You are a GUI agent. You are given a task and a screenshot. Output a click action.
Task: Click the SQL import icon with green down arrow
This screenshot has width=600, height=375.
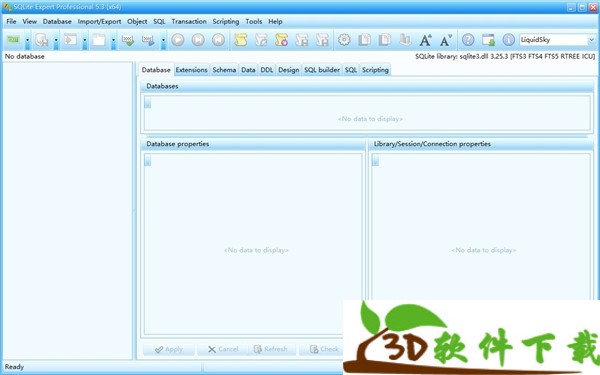128,40
